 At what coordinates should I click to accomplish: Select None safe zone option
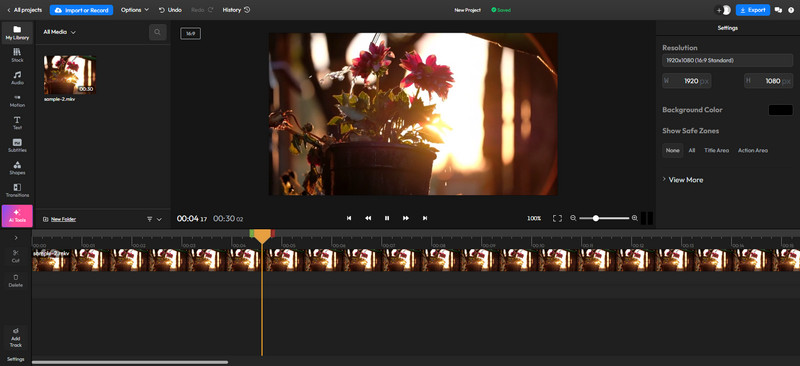click(x=672, y=151)
